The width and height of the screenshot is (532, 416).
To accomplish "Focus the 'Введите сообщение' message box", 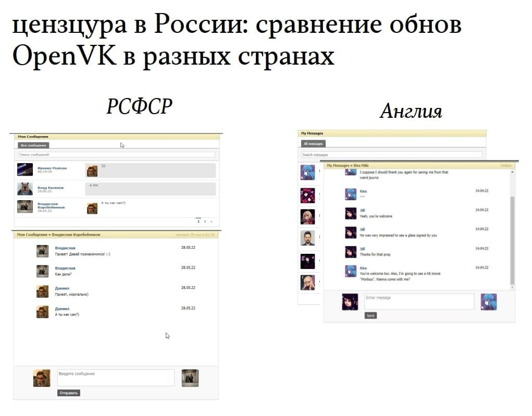I will click(x=116, y=377).
